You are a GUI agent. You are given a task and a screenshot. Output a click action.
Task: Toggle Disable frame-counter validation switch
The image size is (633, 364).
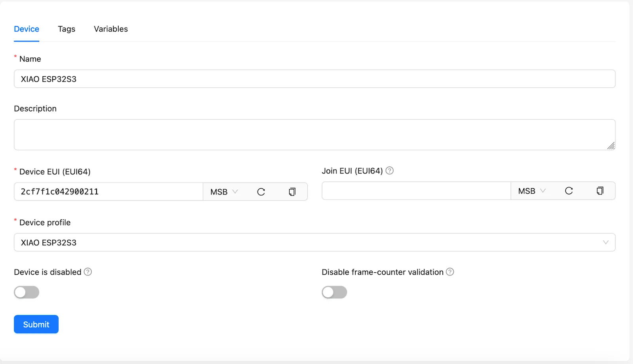click(x=334, y=292)
